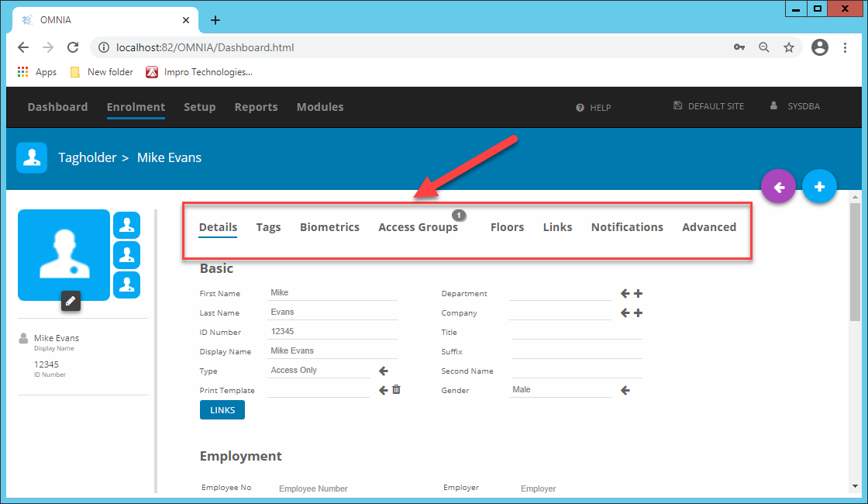Click the Access Groups count badge
Viewport: 868px width, 504px height.
point(459,215)
